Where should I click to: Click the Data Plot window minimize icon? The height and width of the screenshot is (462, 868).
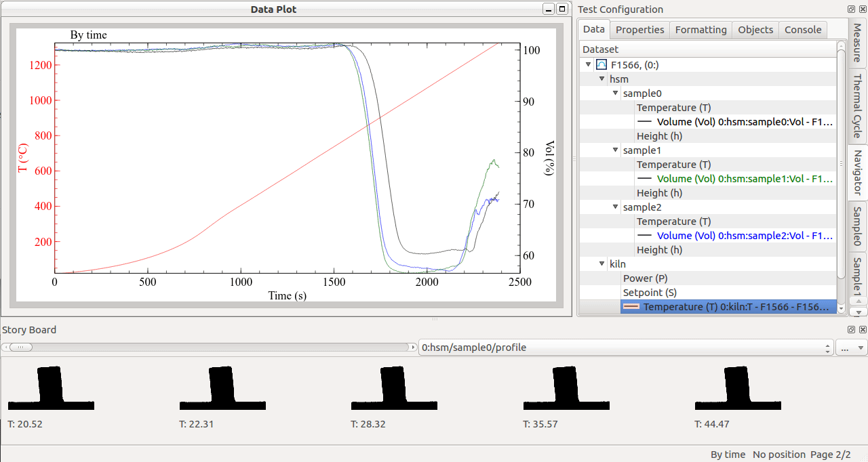point(549,9)
